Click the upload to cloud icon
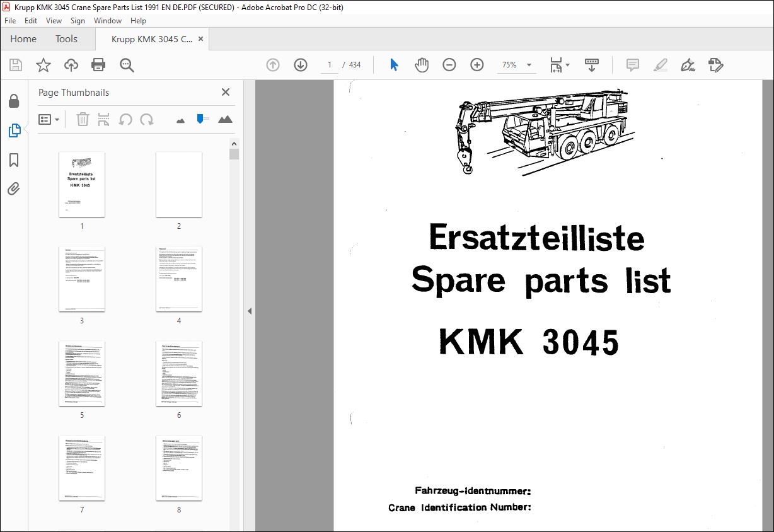 click(71, 65)
